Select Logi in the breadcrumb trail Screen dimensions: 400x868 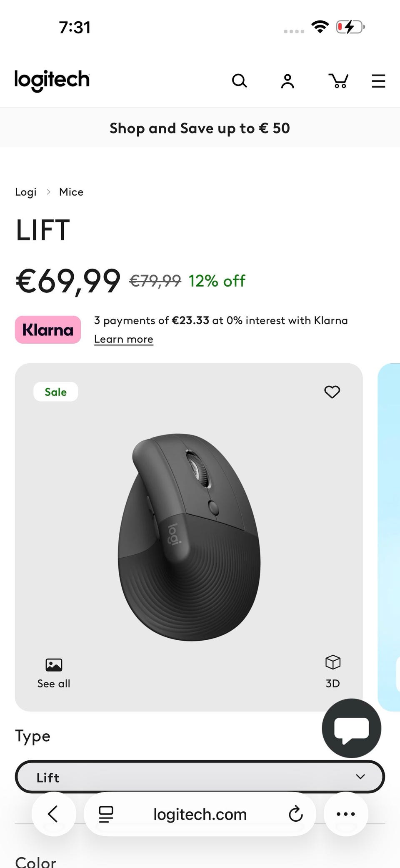pos(25,191)
